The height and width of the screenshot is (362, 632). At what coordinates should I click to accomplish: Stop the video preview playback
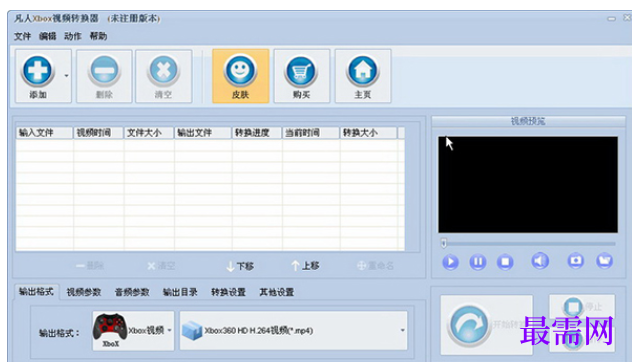click(x=505, y=262)
